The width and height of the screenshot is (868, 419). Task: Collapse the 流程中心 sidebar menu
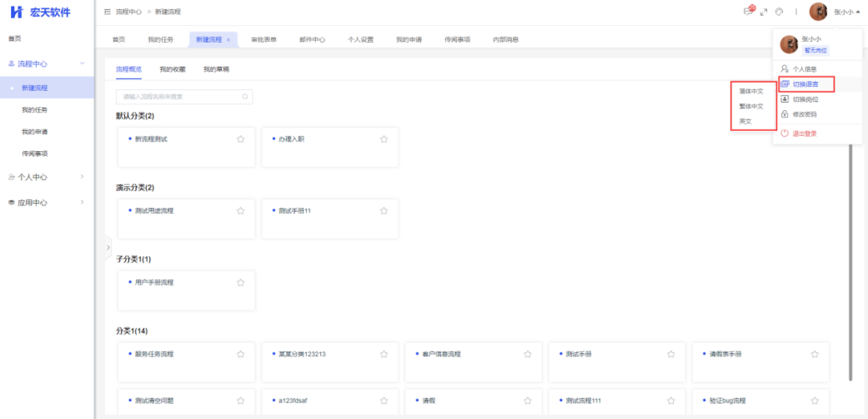82,63
